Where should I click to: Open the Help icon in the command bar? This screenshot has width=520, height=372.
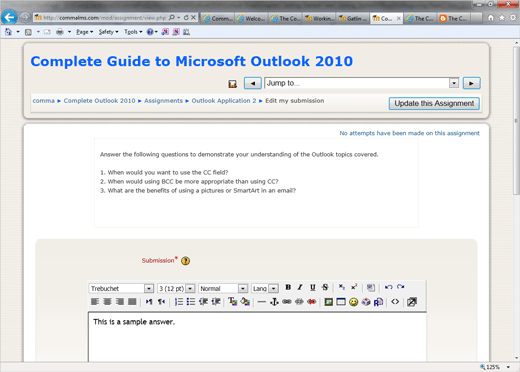[150, 32]
